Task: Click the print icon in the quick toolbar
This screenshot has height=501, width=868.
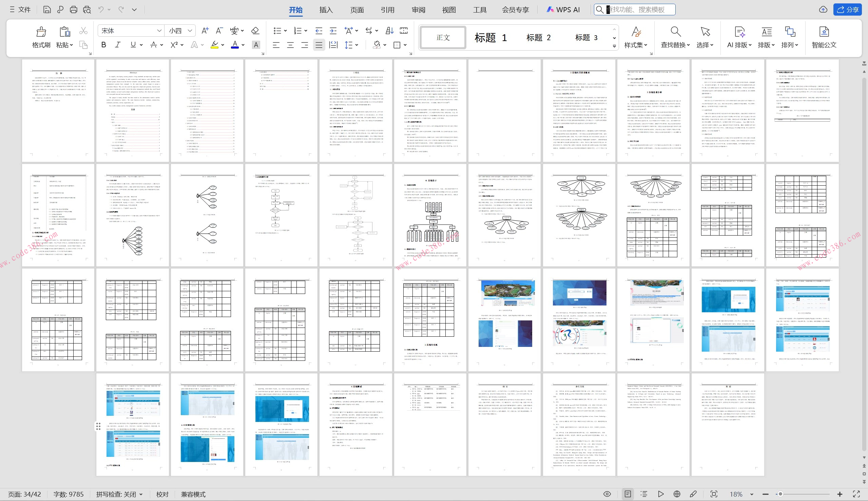Action: [73, 10]
